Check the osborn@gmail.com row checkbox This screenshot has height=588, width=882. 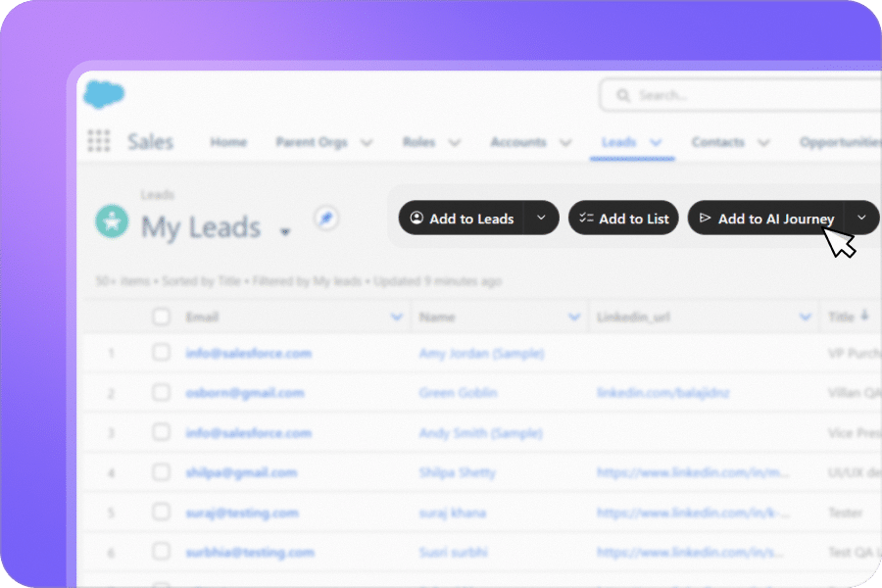tap(161, 393)
